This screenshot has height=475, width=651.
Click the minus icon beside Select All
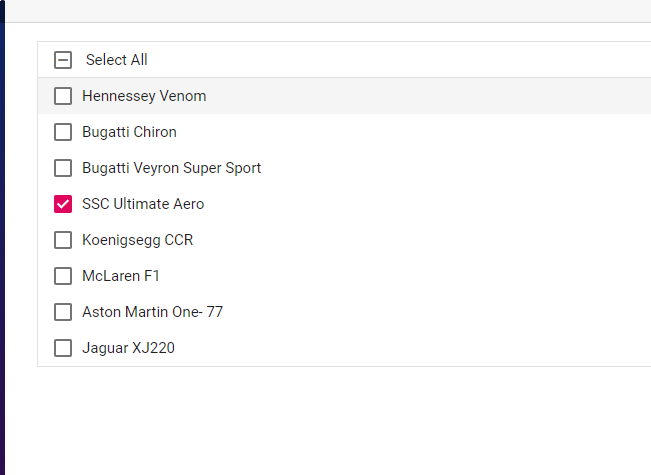pyautogui.click(x=63, y=60)
